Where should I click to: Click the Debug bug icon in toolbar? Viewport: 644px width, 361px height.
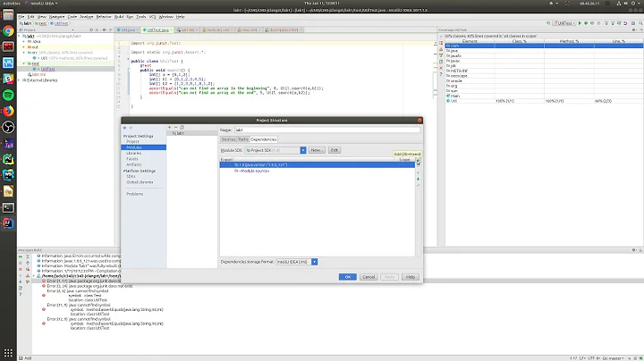click(x=586, y=23)
